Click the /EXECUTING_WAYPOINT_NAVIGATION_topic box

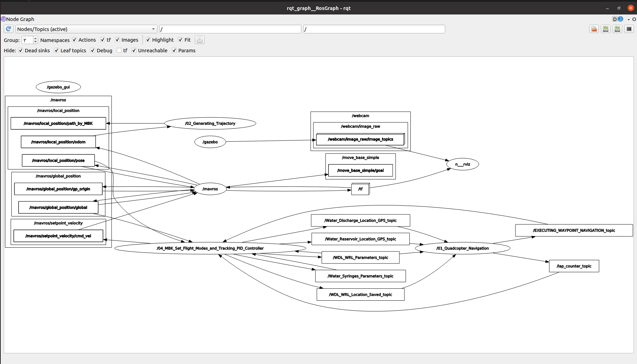coord(574,231)
